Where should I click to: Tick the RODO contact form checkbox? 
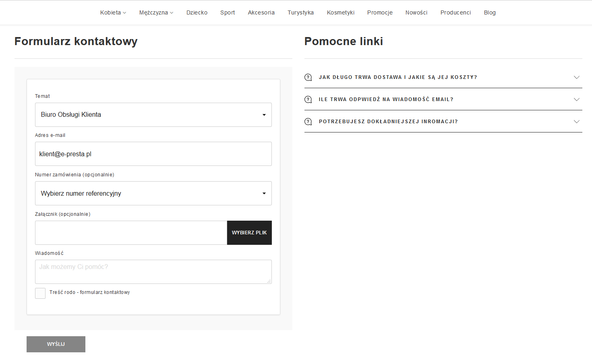tap(40, 293)
